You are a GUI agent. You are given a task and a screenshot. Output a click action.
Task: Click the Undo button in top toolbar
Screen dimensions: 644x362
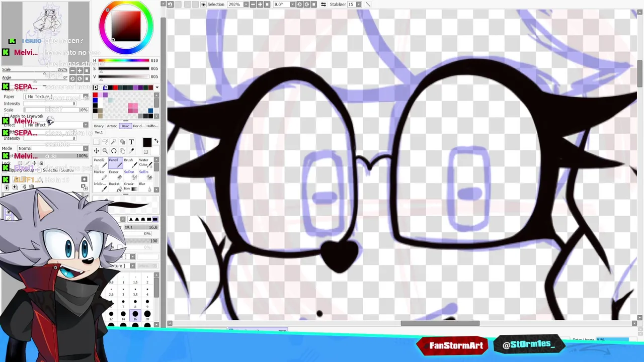[x=170, y=4]
